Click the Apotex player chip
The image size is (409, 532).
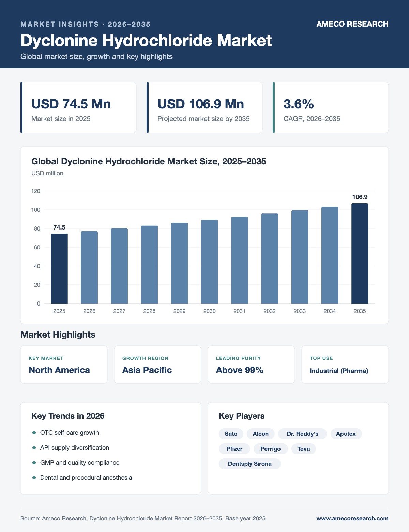click(x=346, y=434)
